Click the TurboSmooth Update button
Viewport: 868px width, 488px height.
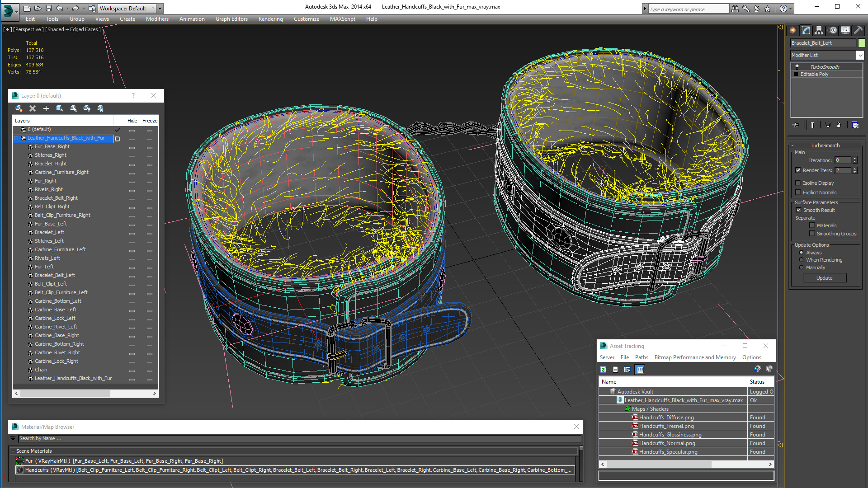click(x=824, y=278)
